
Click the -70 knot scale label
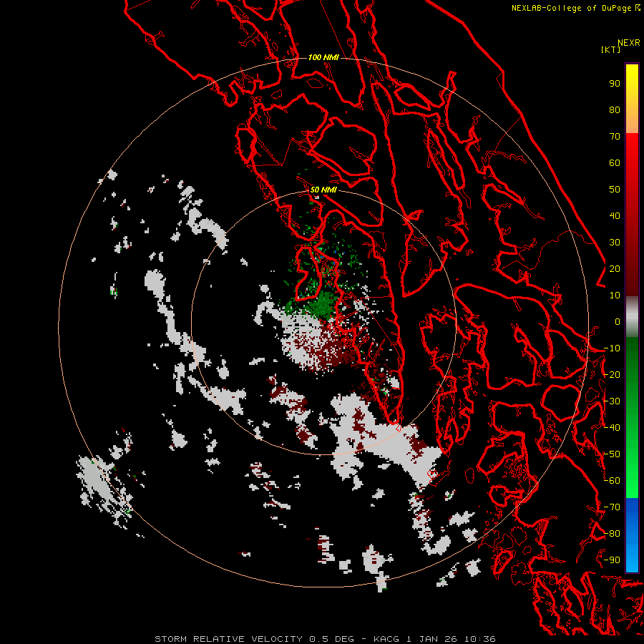click(612, 507)
